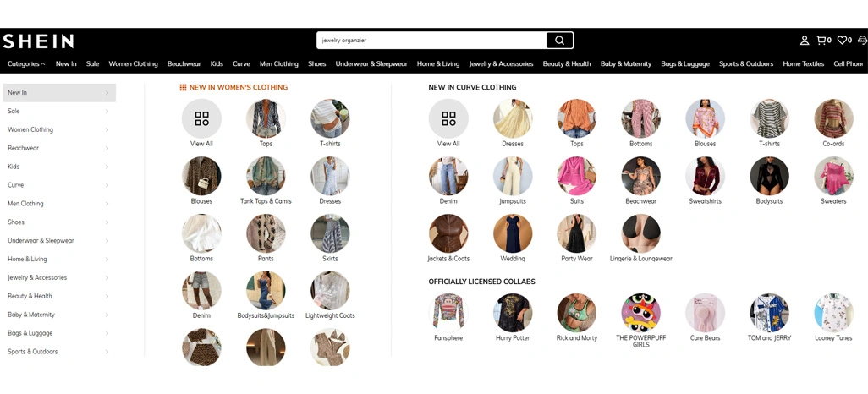This screenshot has height=394, width=868.
Task: Open TOM and JERRY collab image
Action: click(x=770, y=313)
